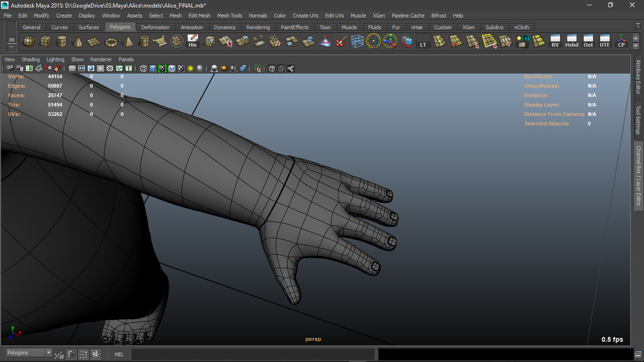The image size is (644, 362).
Task: Open the Edit Mesh menu
Action: pyautogui.click(x=199, y=16)
